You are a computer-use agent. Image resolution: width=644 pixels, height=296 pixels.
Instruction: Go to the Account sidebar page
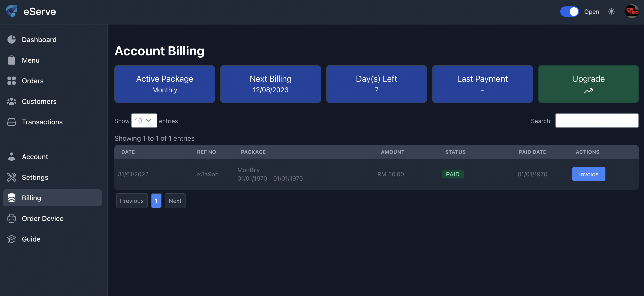(35, 157)
